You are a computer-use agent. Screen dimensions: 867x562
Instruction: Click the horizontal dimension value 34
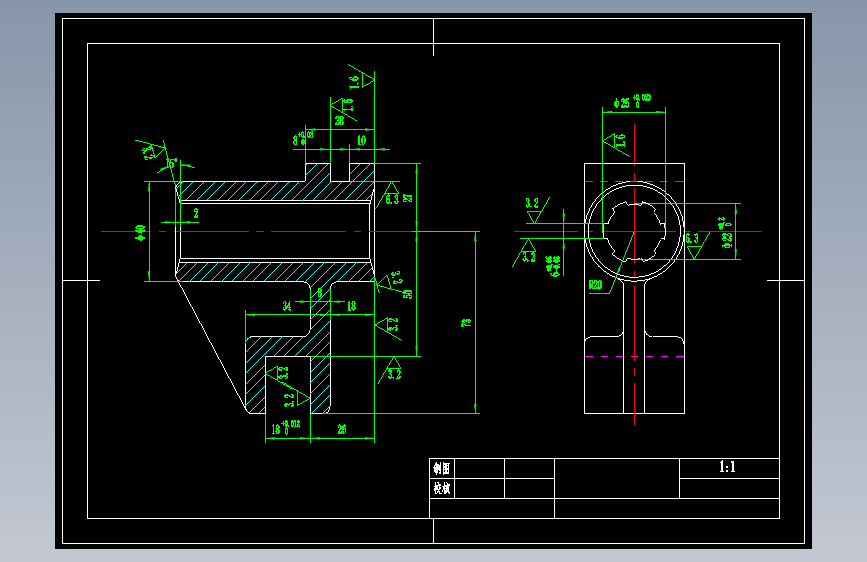coord(286,306)
